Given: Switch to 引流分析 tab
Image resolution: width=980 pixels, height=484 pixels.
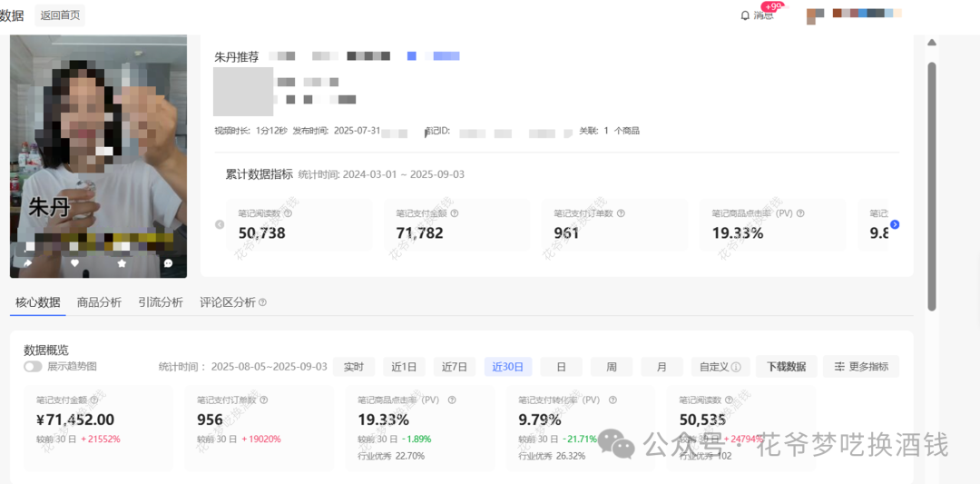Looking at the screenshot, I should pos(161,302).
